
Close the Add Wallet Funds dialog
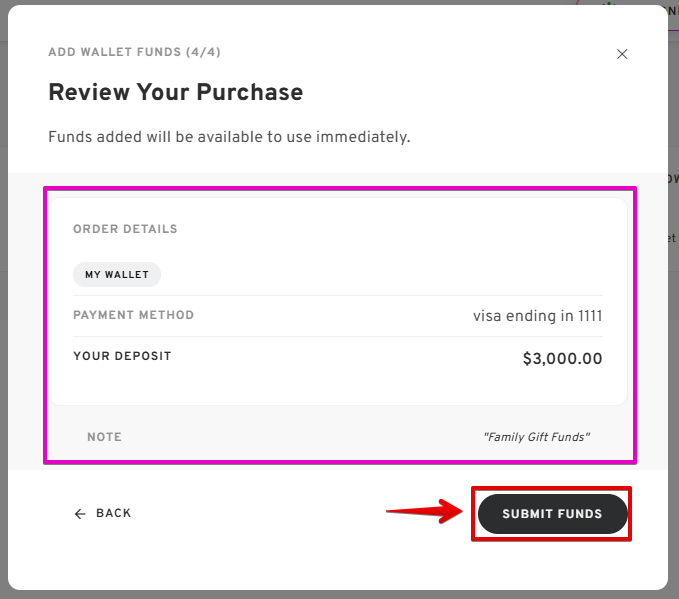coord(622,54)
